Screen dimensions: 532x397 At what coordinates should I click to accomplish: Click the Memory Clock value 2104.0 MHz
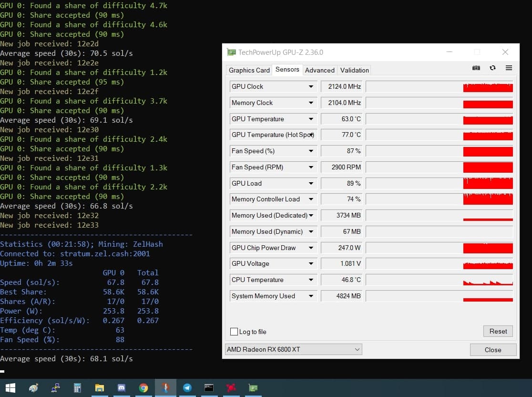coord(342,103)
